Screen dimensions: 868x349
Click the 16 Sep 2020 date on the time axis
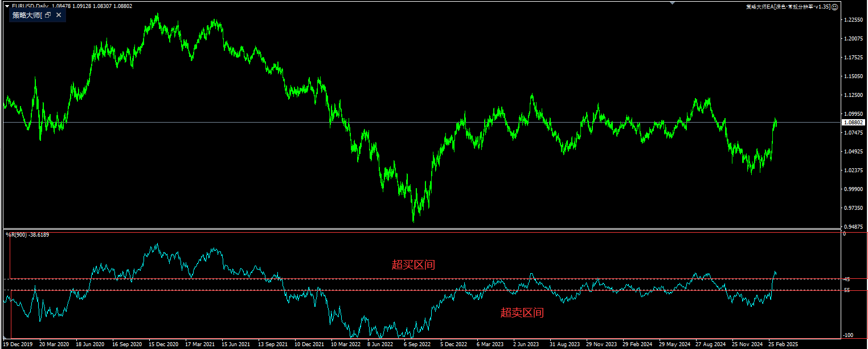126,344
